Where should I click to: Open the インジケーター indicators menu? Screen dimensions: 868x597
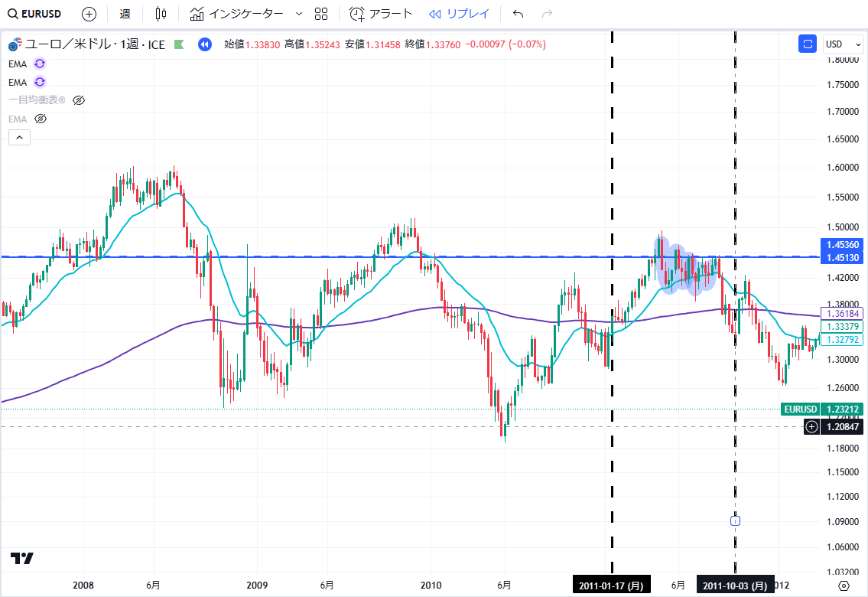point(237,14)
